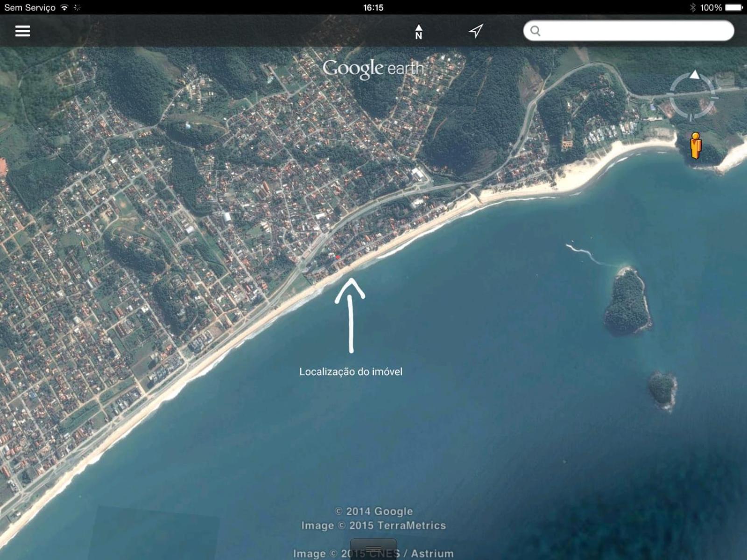Screen dimensions: 747x560
Task: Click the compass ring north arrow
Action: (695, 75)
